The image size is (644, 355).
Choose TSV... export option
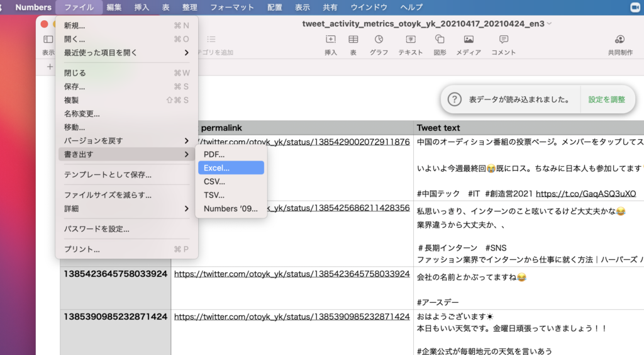[231, 195]
